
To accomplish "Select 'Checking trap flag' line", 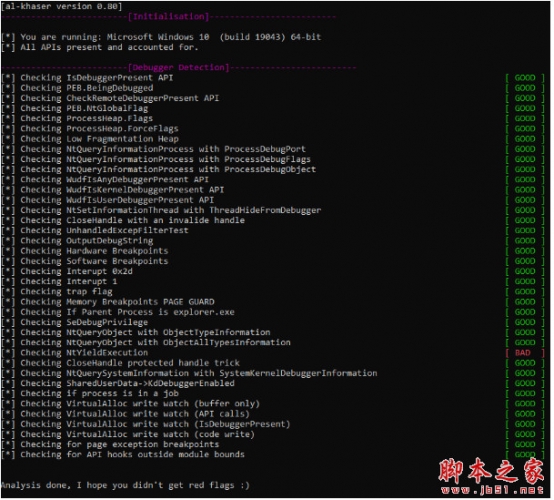I will (57, 292).
